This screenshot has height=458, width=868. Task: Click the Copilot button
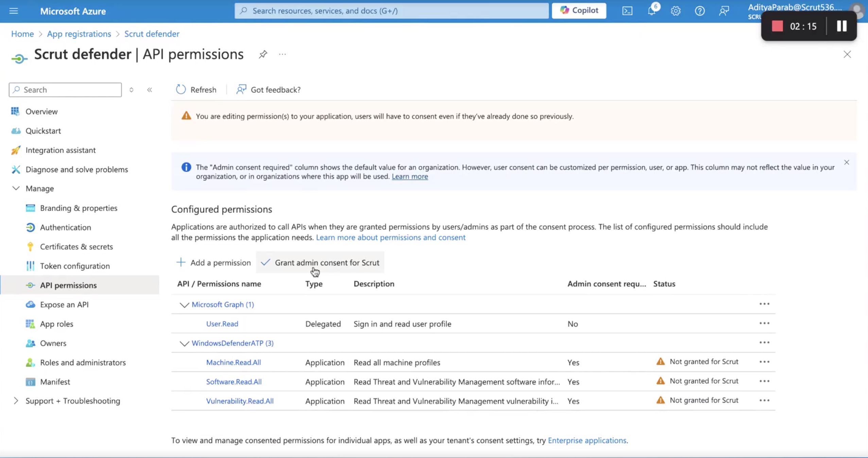tap(579, 11)
